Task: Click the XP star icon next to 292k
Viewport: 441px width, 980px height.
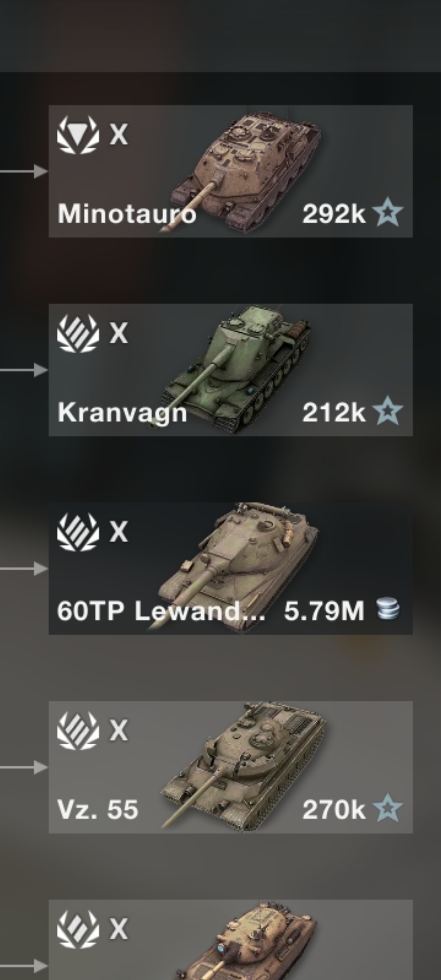Action: coord(388,212)
